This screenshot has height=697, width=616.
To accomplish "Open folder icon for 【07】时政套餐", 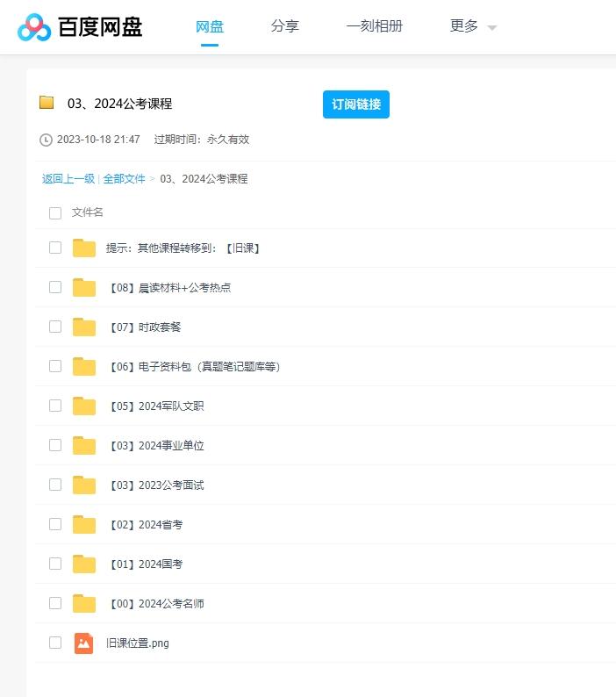I will click(x=84, y=327).
